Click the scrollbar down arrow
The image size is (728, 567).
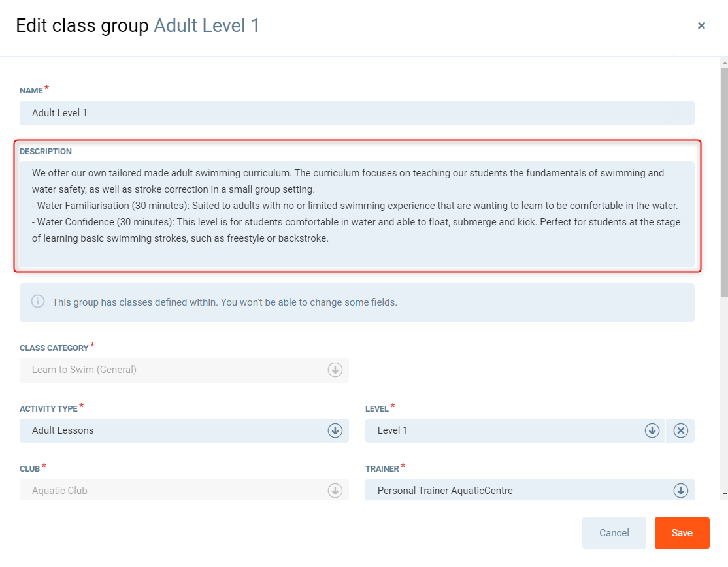point(723,494)
